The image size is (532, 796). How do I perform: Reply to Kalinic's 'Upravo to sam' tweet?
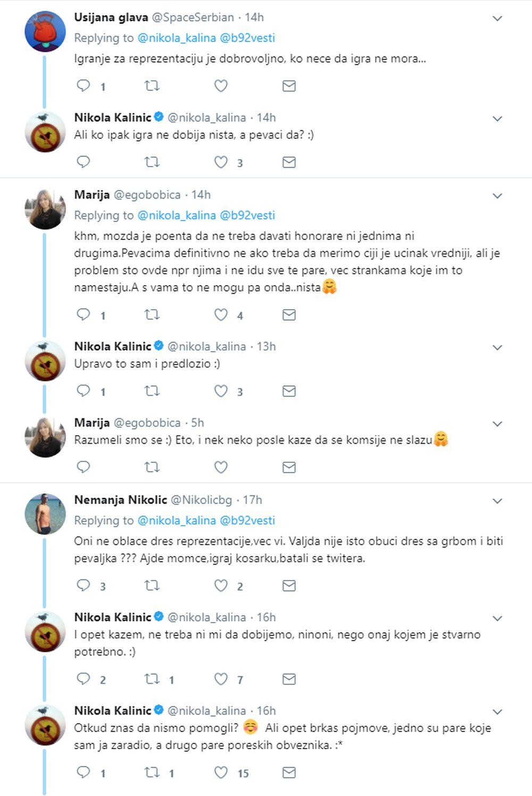click(84, 391)
